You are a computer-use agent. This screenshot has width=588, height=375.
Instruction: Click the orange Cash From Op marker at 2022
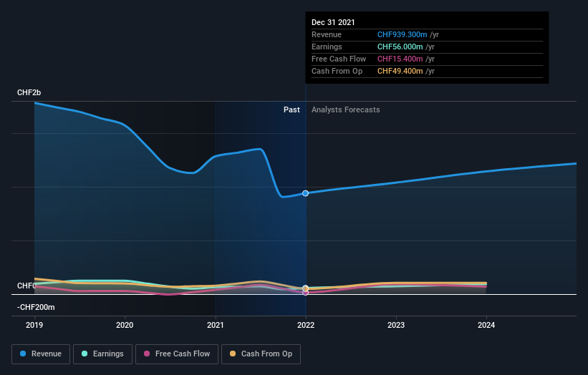[306, 288]
